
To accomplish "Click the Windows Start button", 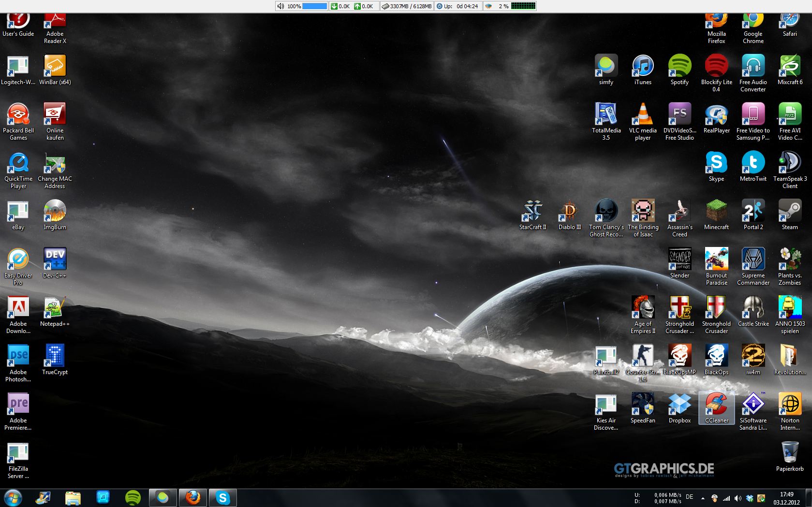I will pos(13,497).
